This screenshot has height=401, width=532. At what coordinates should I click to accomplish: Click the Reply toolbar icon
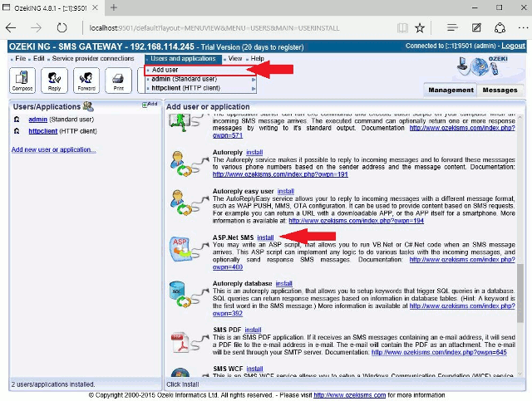pos(54,81)
